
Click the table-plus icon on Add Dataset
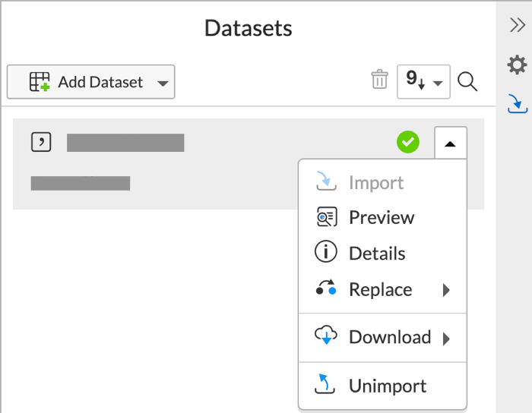40,82
